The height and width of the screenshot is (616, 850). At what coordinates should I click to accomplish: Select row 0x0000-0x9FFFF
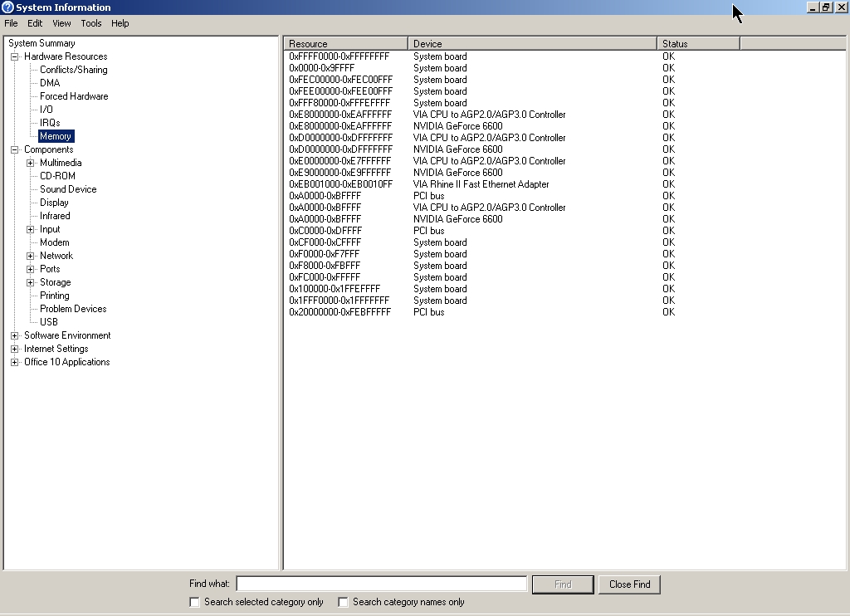(321, 68)
